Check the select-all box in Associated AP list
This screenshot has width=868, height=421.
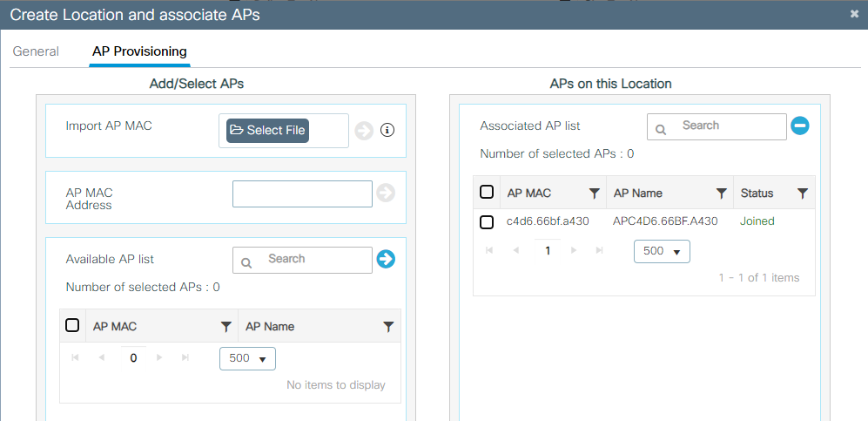(x=488, y=193)
